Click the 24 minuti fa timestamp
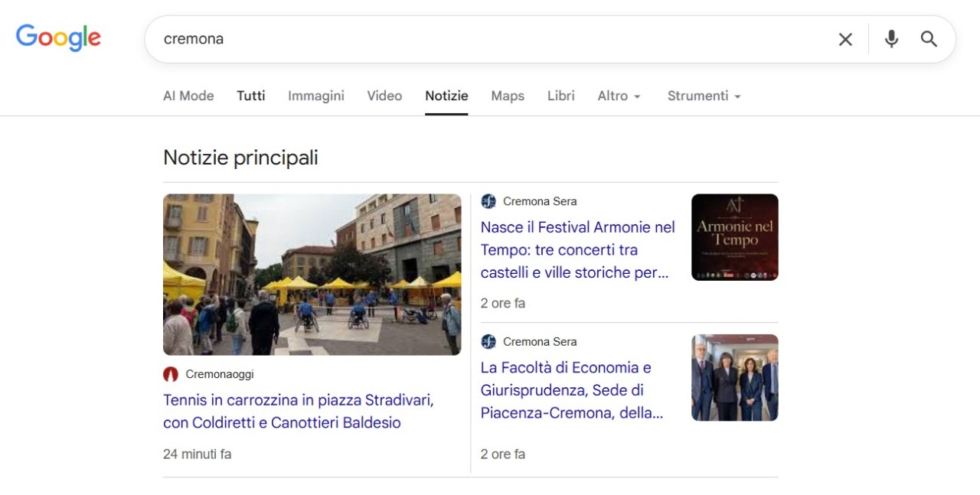 [197, 454]
